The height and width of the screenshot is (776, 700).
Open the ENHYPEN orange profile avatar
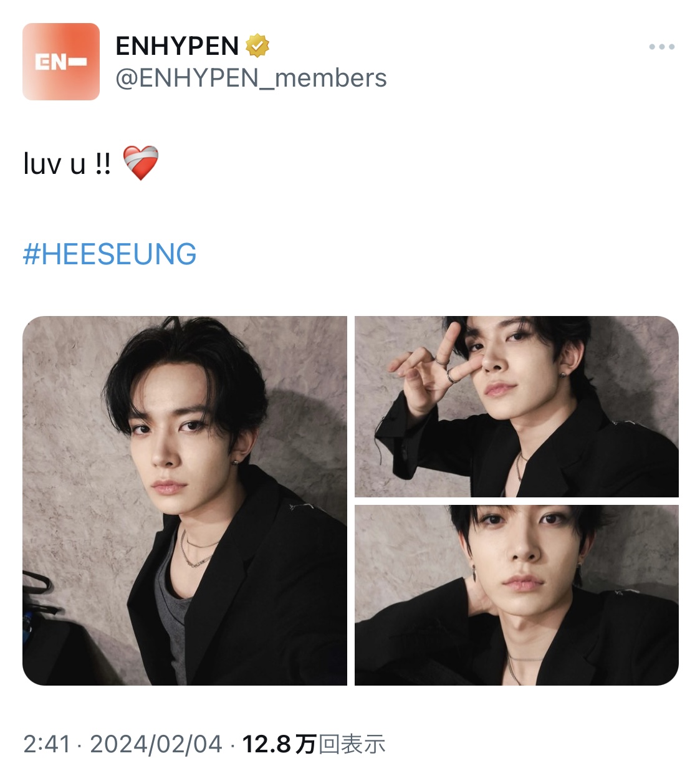click(61, 62)
